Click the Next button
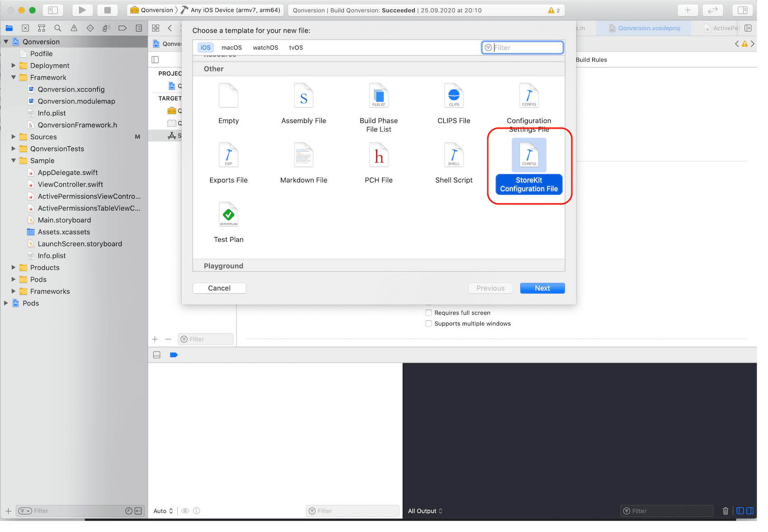 tap(542, 288)
